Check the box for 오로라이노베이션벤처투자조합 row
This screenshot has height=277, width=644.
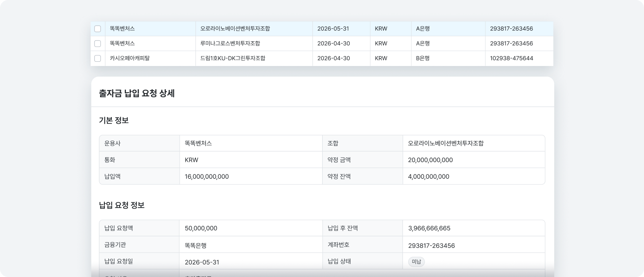click(x=98, y=29)
